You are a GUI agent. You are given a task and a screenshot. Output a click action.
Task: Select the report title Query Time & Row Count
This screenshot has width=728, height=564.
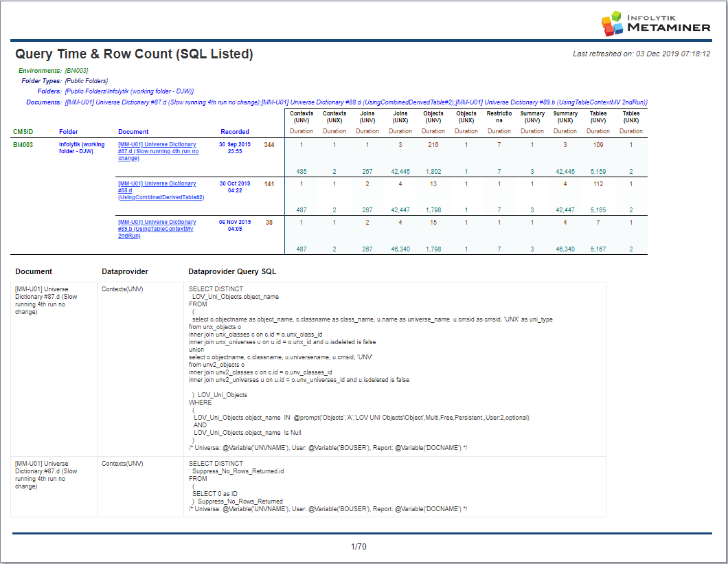point(134,54)
